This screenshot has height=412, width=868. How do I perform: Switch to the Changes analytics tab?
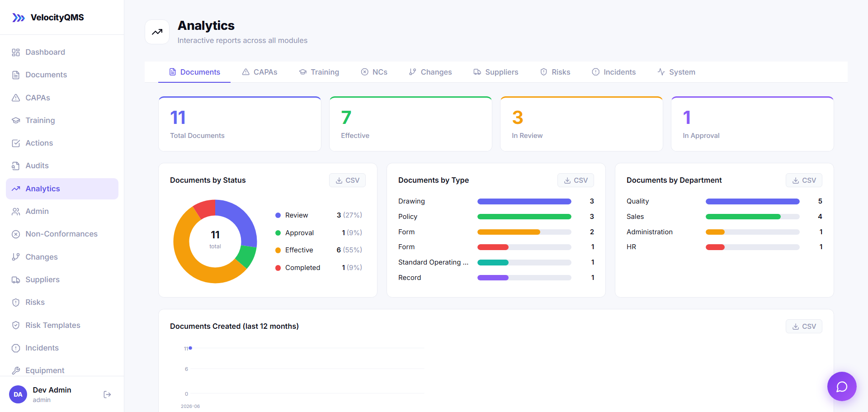430,72
